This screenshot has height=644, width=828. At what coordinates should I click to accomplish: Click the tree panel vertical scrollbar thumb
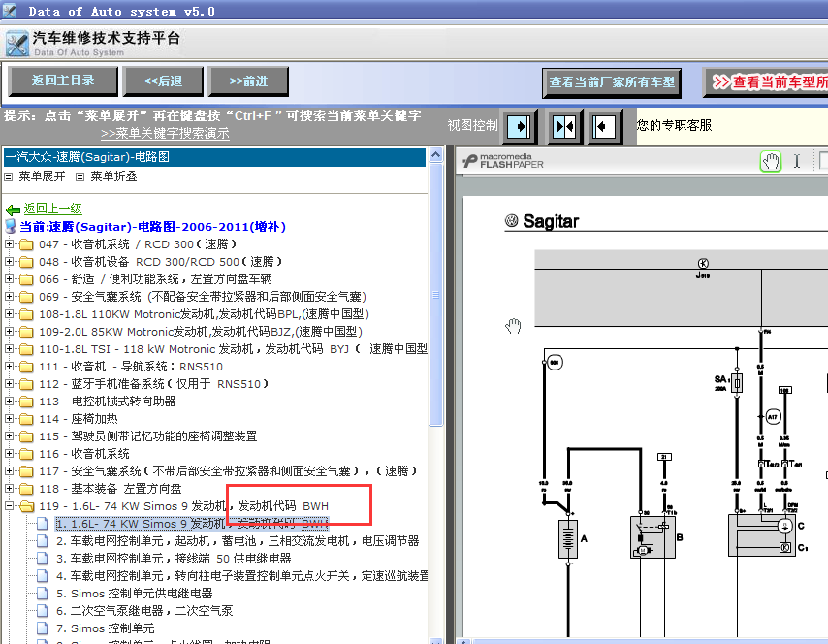tap(435, 295)
